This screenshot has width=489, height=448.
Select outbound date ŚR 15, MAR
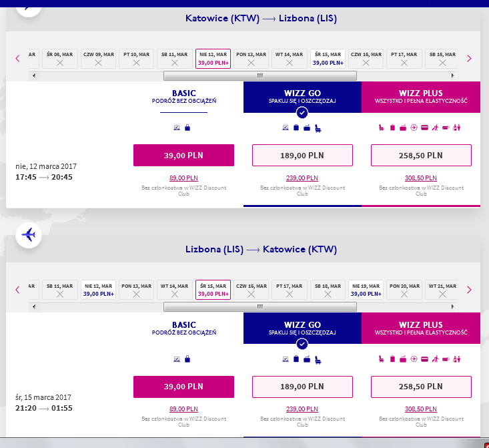(x=328, y=58)
